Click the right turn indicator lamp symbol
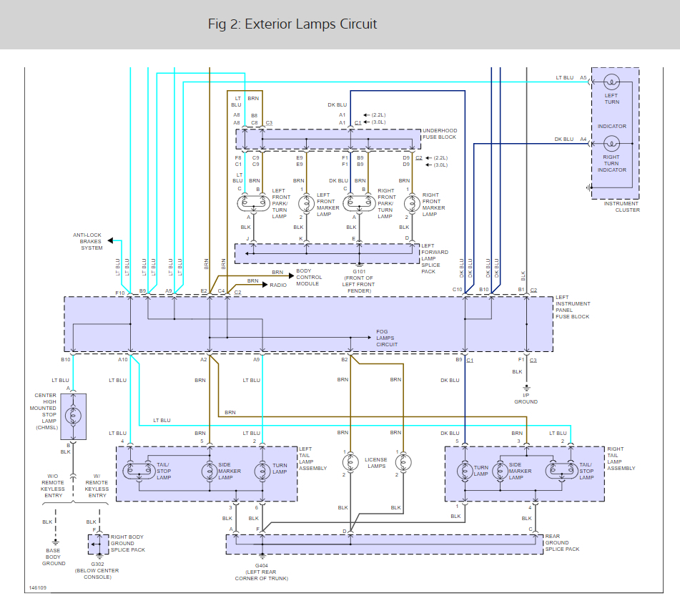This screenshot has height=616, width=680. (611, 144)
